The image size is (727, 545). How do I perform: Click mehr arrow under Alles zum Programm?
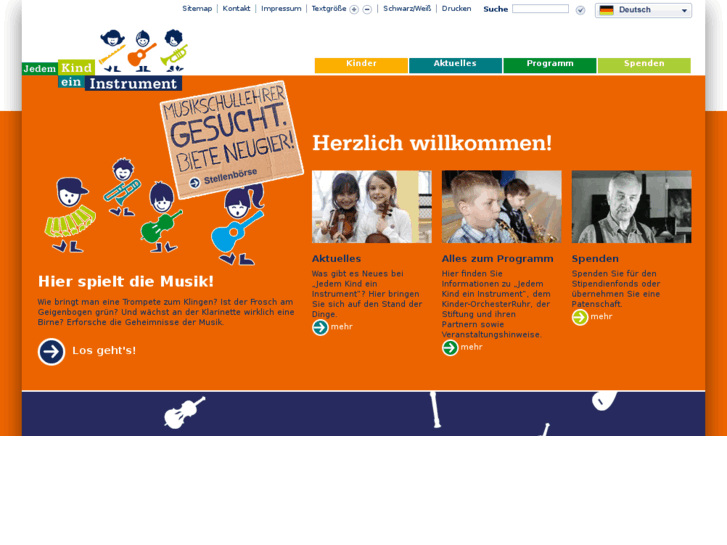pos(450,347)
